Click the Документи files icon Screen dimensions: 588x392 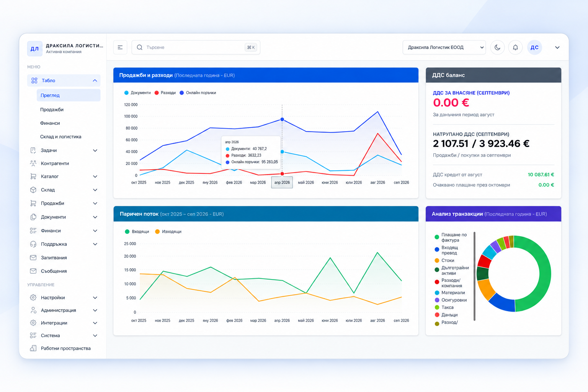point(33,217)
